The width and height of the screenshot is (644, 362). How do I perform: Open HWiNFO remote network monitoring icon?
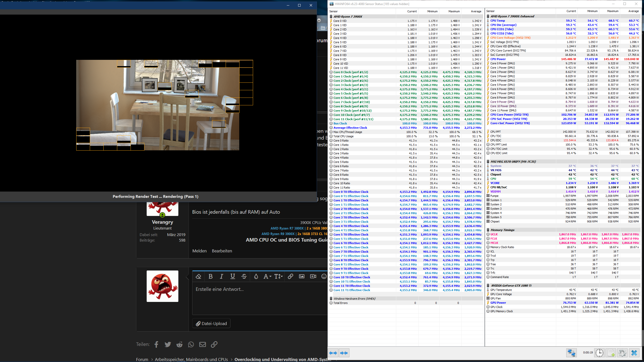pyautogui.click(x=571, y=353)
